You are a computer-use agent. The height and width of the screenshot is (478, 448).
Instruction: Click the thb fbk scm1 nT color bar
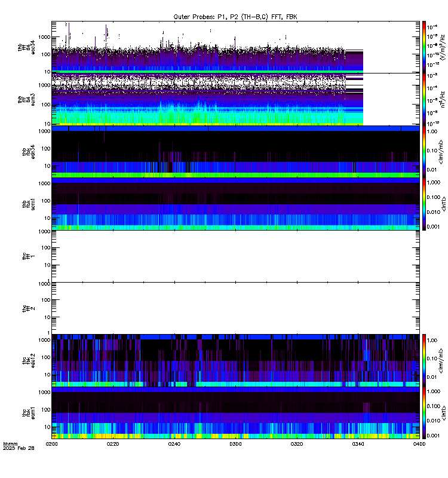424,204
